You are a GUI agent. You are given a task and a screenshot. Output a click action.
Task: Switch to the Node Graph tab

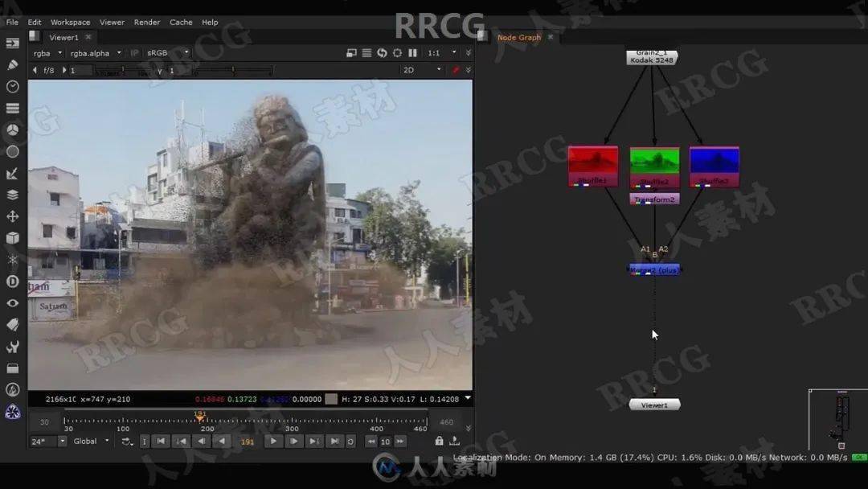pos(520,37)
